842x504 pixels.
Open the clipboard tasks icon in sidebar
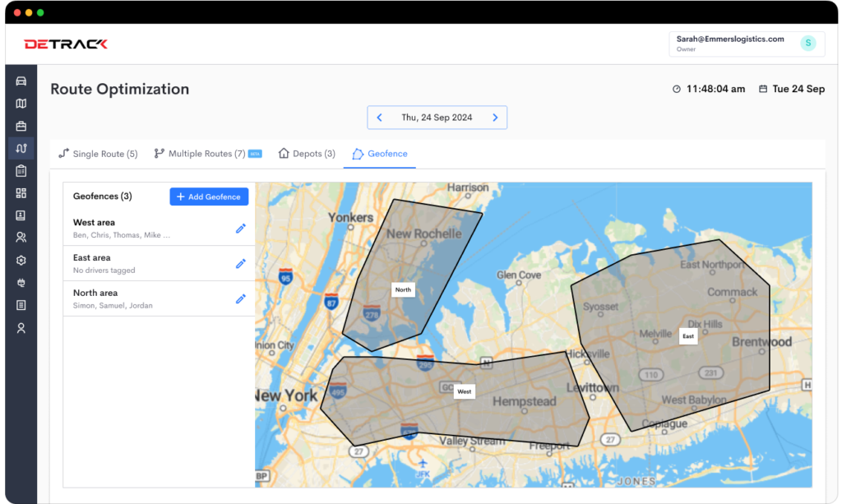(21, 170)
